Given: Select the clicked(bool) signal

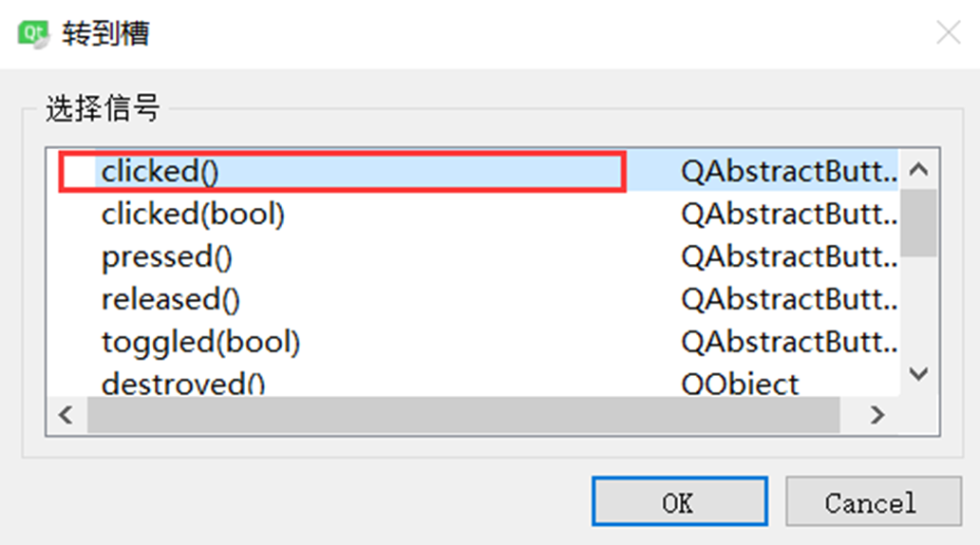Looking at the screenshot, I should tap(193, 215).
